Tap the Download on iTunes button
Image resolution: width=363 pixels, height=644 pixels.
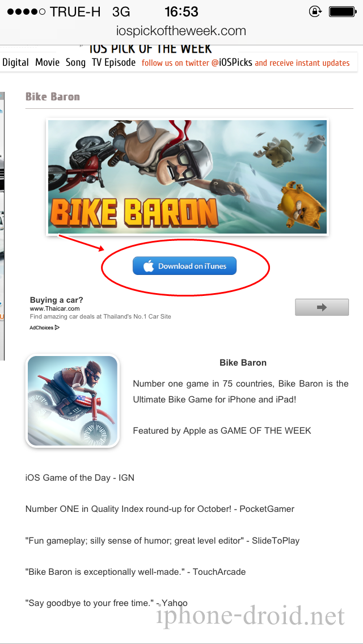tap(184, 266)
